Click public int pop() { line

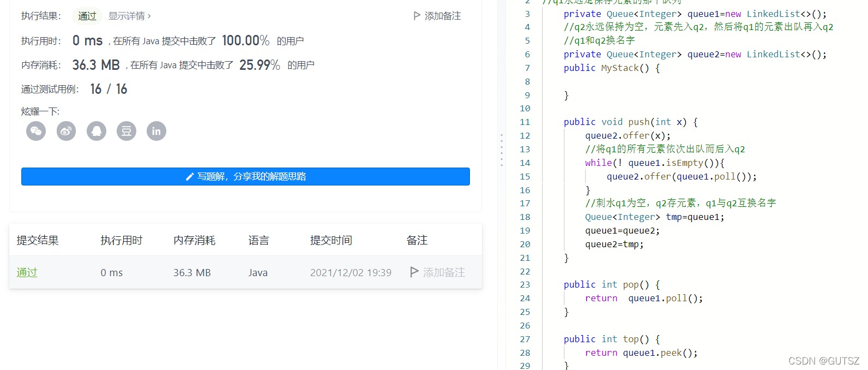[x=612, y=284]
